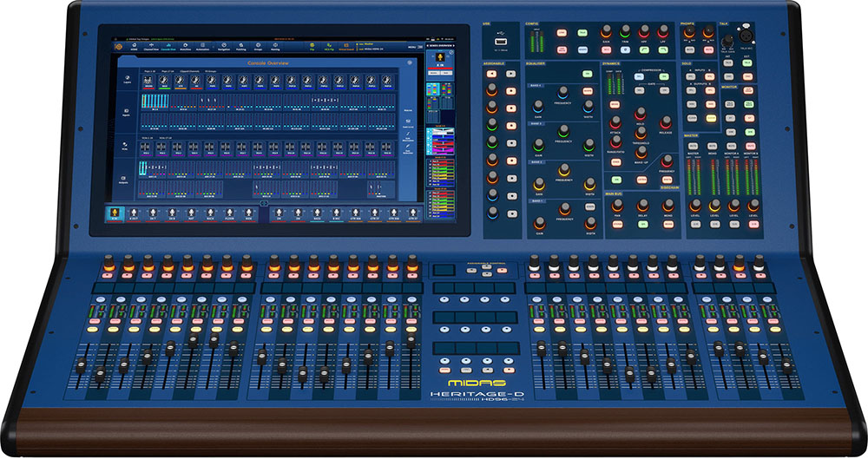Viewport: 868px width, 459px height.
Task: Toggle the Main Bus STEREO button
Action: pyautogui.click(x=617, y=224)
